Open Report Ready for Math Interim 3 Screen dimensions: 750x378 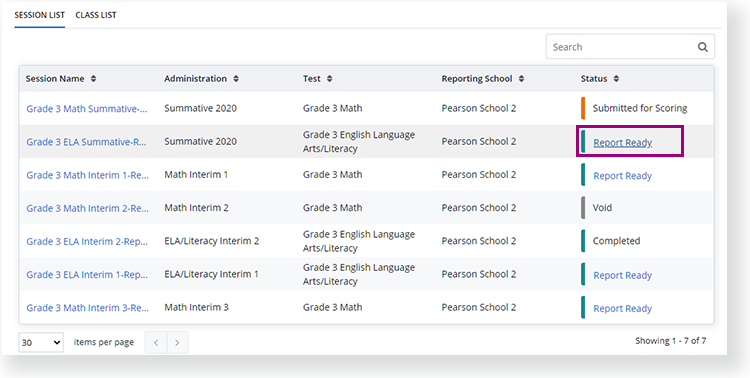(622, 309)
